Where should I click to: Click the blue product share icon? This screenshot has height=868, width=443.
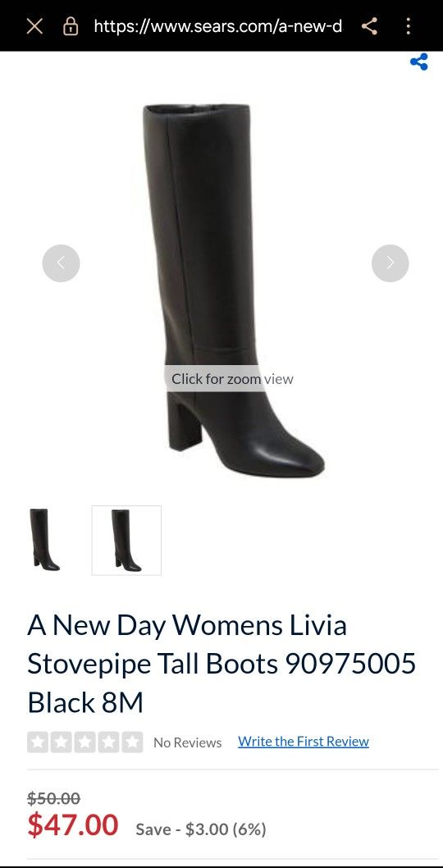point(419,62)
